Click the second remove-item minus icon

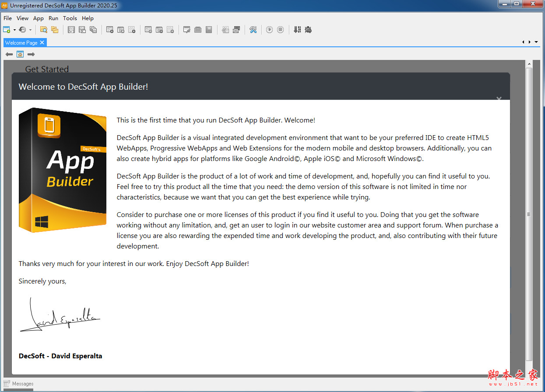(x=159, y=30)
